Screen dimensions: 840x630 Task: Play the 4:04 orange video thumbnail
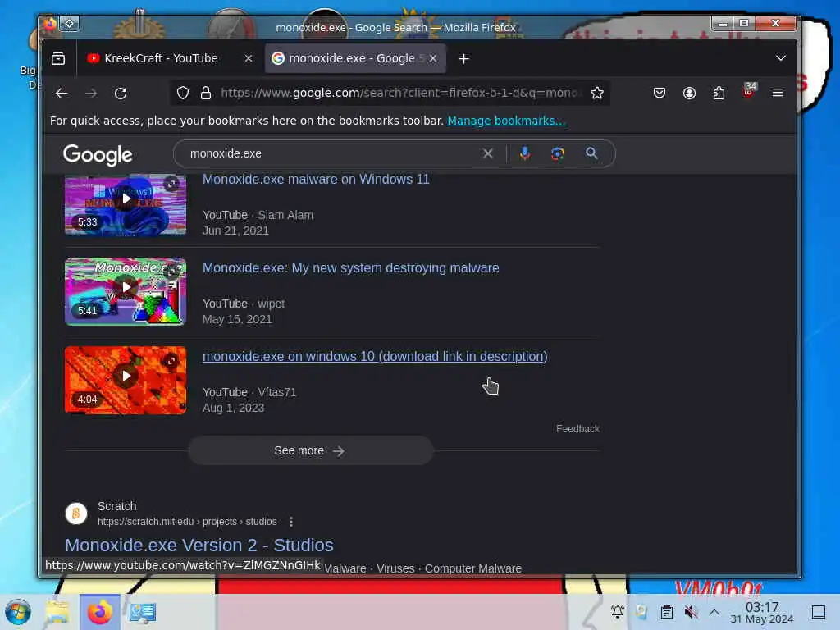tap(126, 380)
